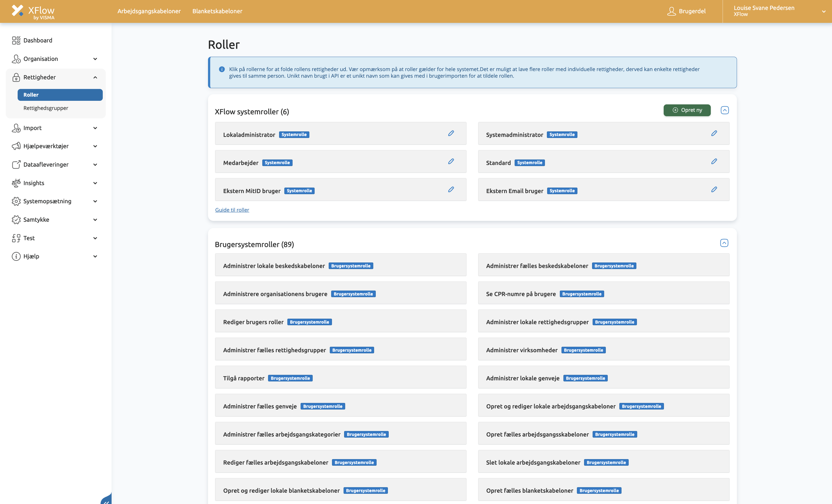The image size is (832, 504).
Task: Collapse the Brugersystemroller section
Action: pyautogui.click(x=724, y=243)
